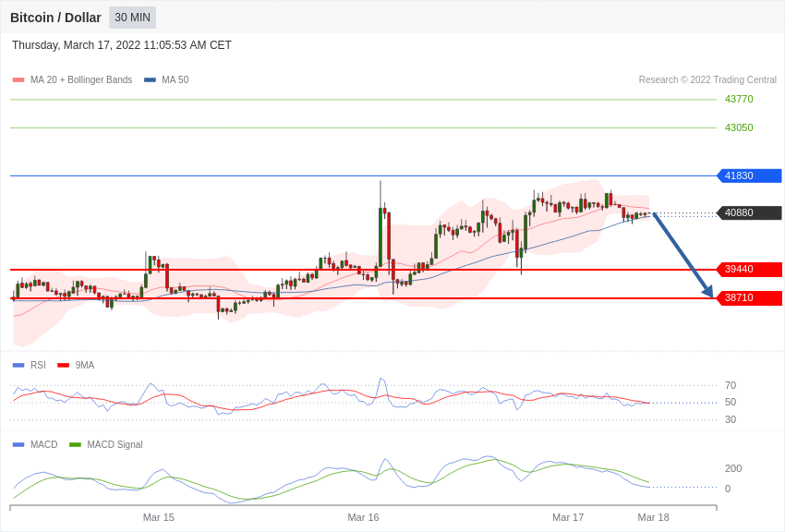Click the blue MACD legend swatch
785x532 pixels.
tap(18, 444)
